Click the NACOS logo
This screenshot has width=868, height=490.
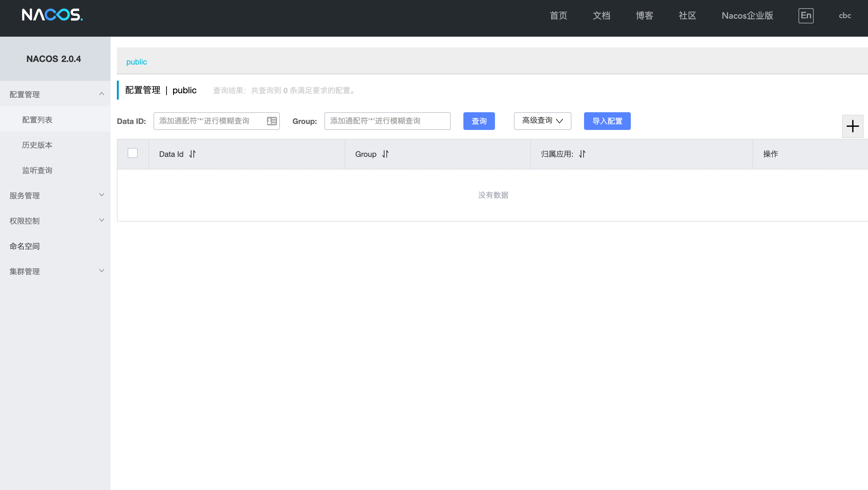[x=52, y=15]
